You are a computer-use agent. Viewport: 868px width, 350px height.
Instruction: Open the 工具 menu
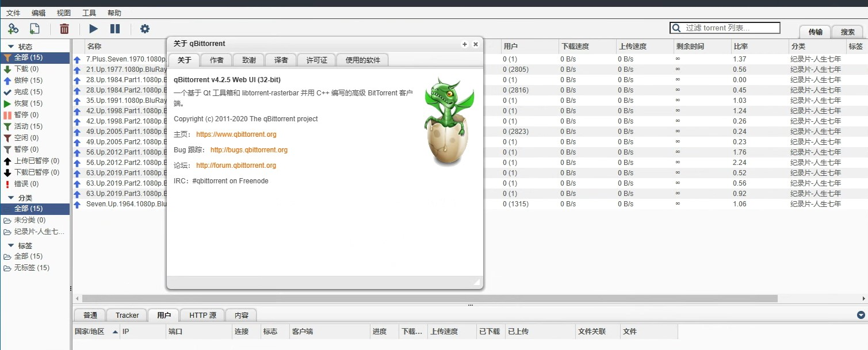pyautogui.click(x=89, y=13)
